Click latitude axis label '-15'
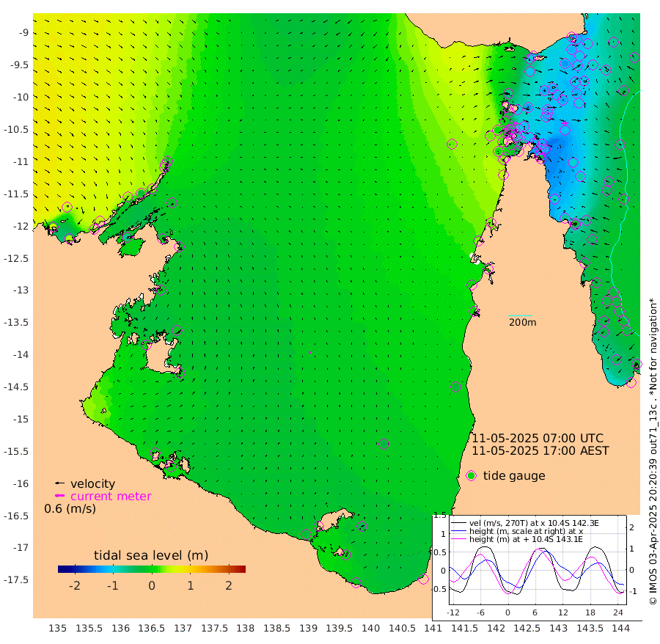The width and height of the screenshot is (660, 644). [20, 420]
